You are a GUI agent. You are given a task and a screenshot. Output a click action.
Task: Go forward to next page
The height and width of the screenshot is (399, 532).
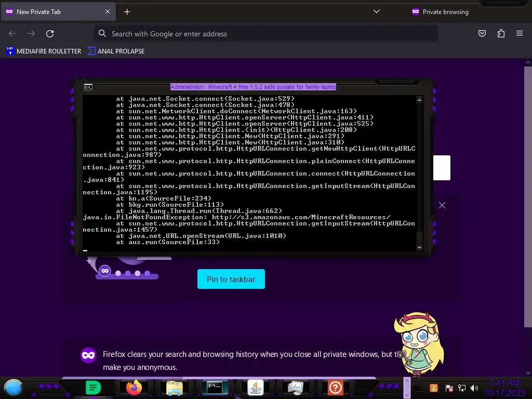pyautogui.click(x=31, y=34)
